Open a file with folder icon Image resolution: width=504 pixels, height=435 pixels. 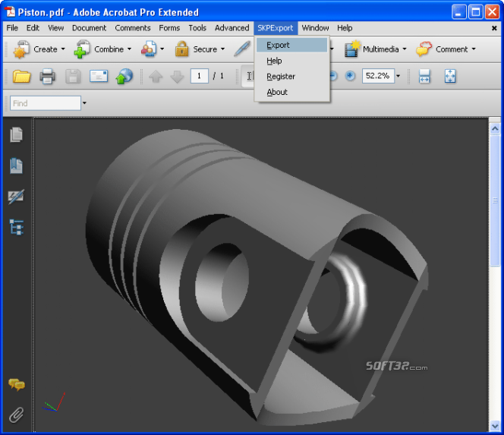(21, 77)
